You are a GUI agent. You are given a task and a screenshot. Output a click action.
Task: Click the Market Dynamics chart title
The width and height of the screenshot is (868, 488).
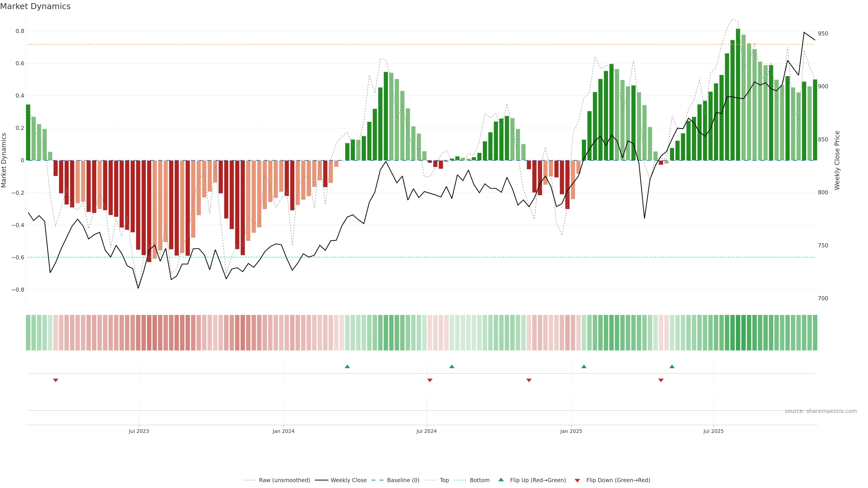[35, 6]
